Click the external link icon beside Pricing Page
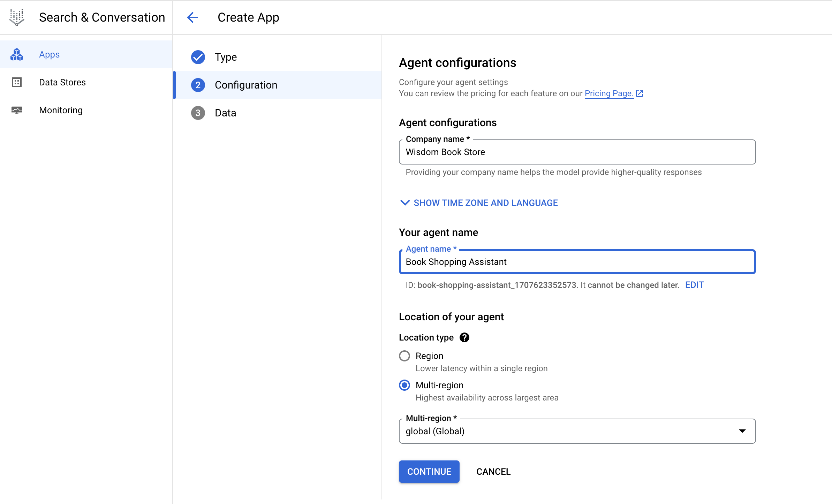Image resolution: width=832 pixels, height=504 pixels. pyautogui.click(x=640, y=93)
